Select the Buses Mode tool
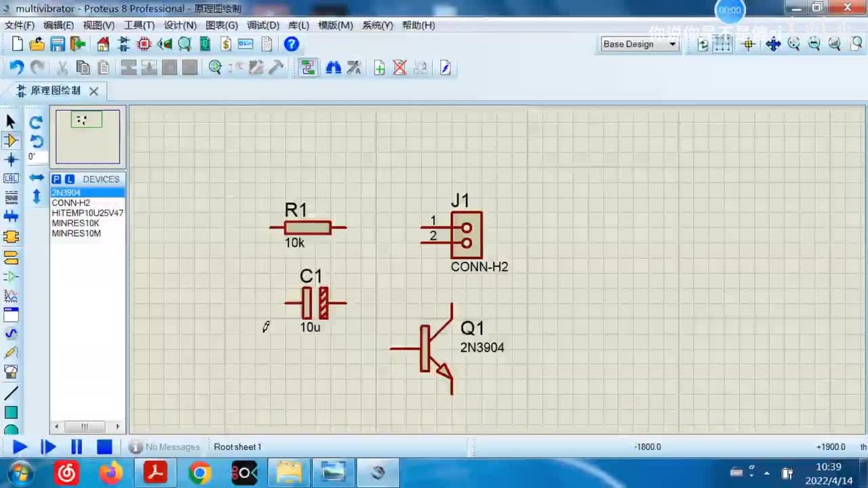This screenshot has height=488, width=868. coord(11,217)
